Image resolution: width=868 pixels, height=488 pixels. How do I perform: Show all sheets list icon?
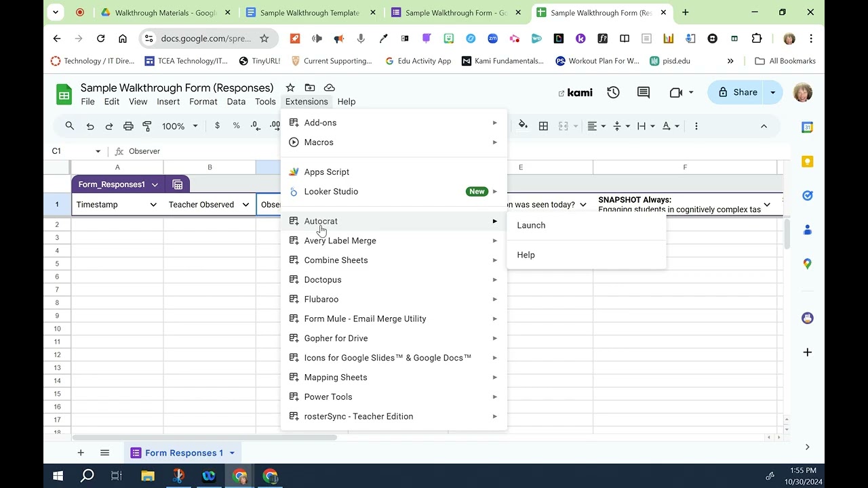104,453
